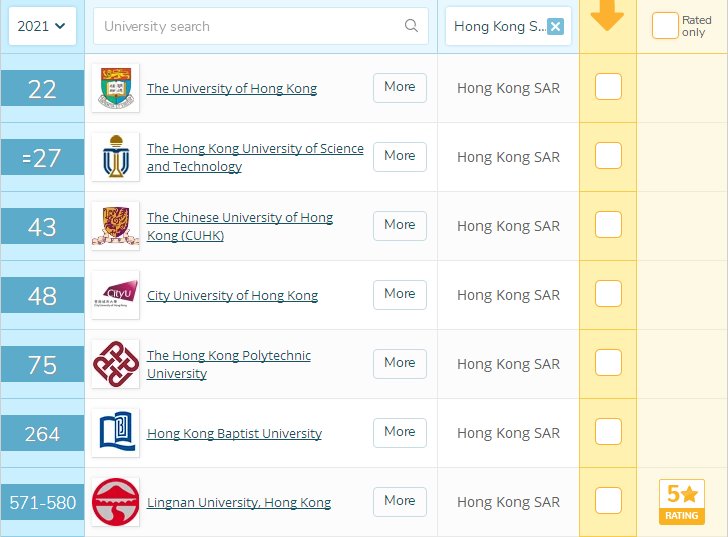The width and height of the screenshot is (728, 537).
Task: Open the 2021 year dropdown
Action: 42,26
